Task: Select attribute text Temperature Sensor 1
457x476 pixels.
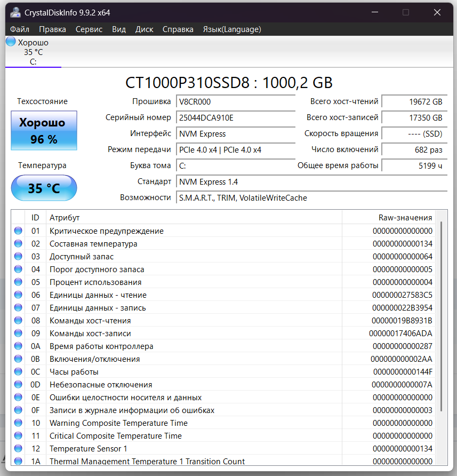Action: [89, 449]
